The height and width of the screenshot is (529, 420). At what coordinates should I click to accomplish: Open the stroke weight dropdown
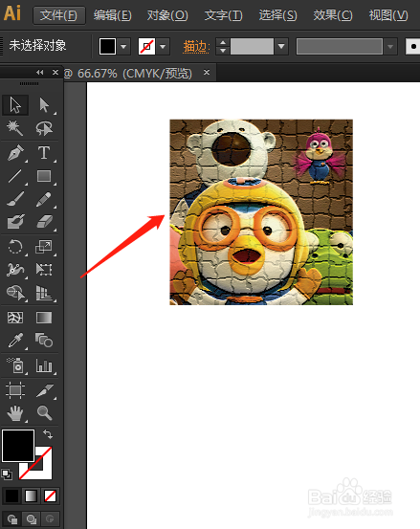[281, 47]
